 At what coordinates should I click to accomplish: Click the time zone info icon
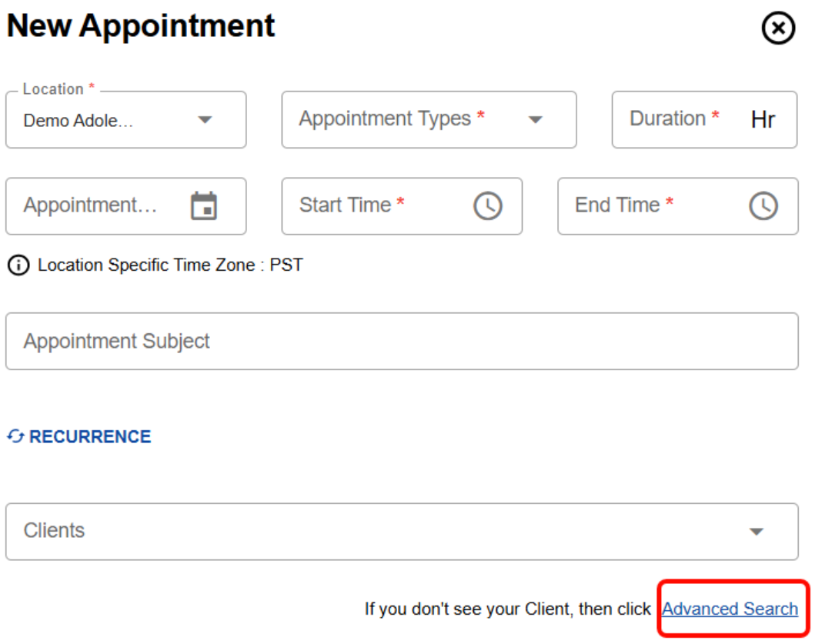tap(17, 265)
